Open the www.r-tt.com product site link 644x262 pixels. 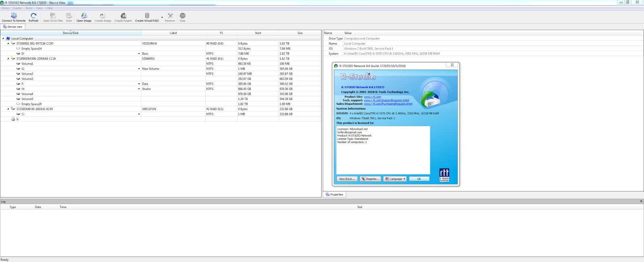[x=372, y=97]
